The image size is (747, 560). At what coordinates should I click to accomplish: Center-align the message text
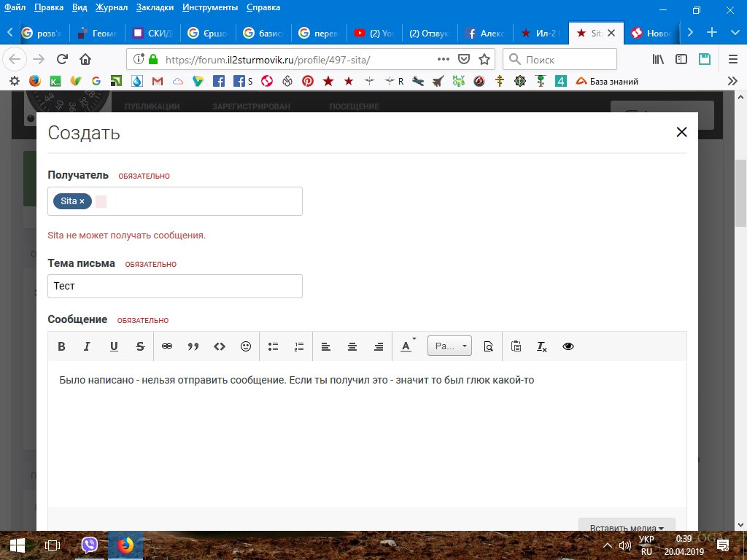tap(352, 346)
